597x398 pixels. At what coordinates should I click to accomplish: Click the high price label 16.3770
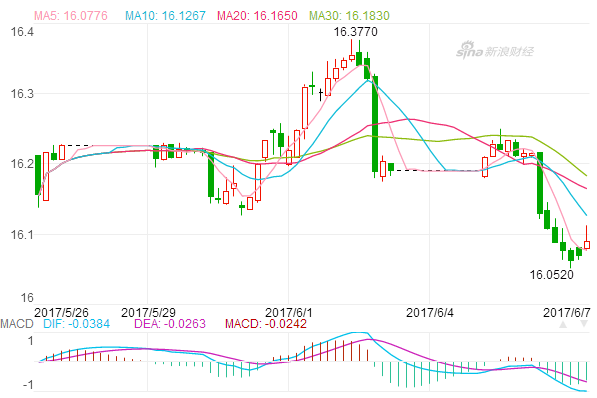coord(356,32)
